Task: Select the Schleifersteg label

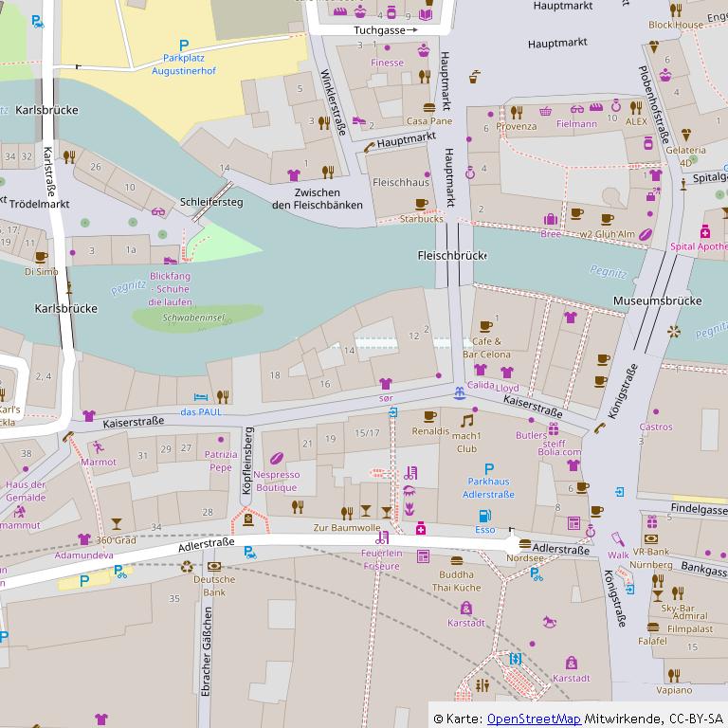Action: click(211, 202)
